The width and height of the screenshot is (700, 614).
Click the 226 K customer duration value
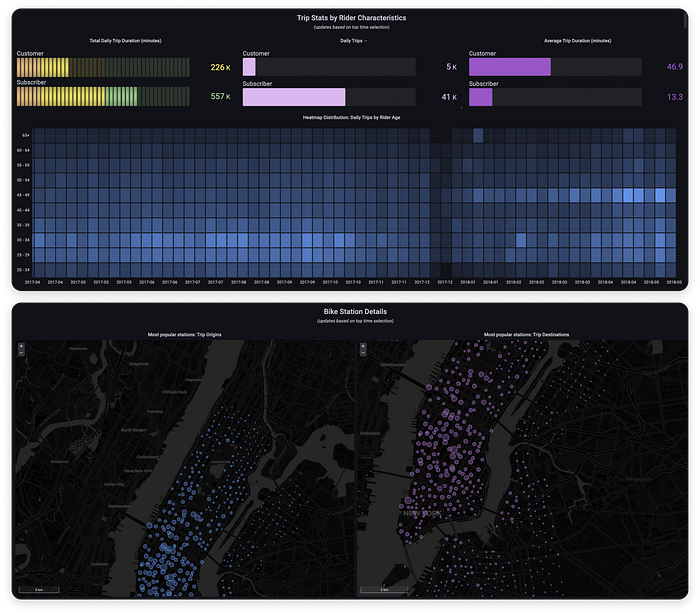pos(221,67)
